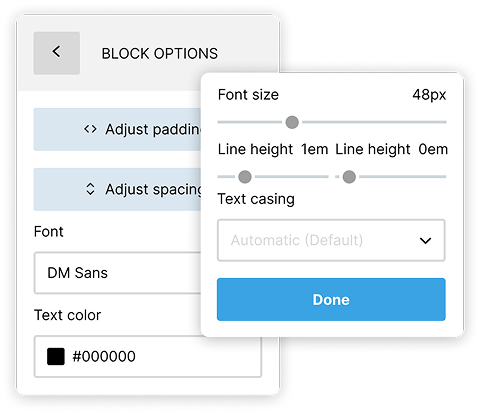Click the Font size slider track right end
480x413 pixels.
click(x=444, y=122)
